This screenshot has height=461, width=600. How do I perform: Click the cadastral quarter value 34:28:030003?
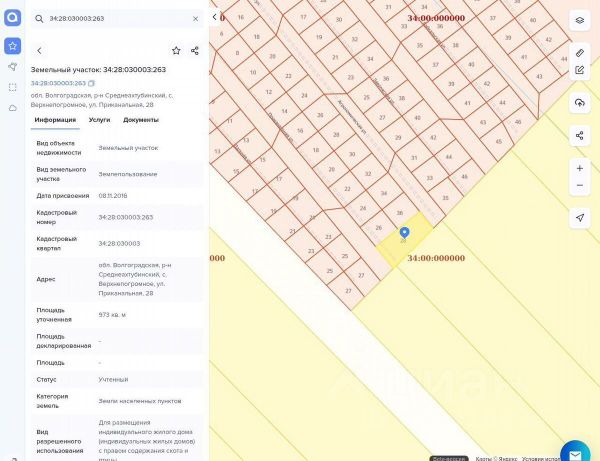(119, 243)
